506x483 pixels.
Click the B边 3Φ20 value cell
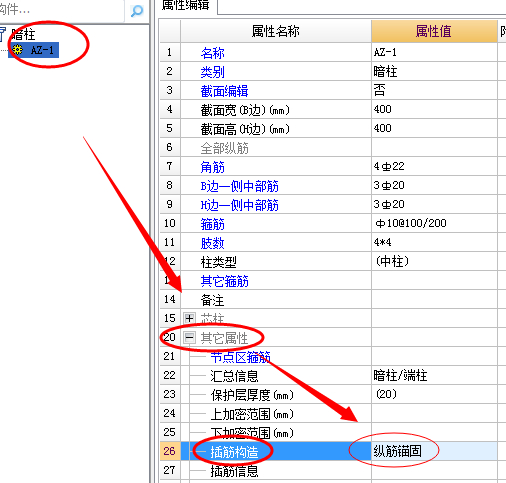click(434, 185)
